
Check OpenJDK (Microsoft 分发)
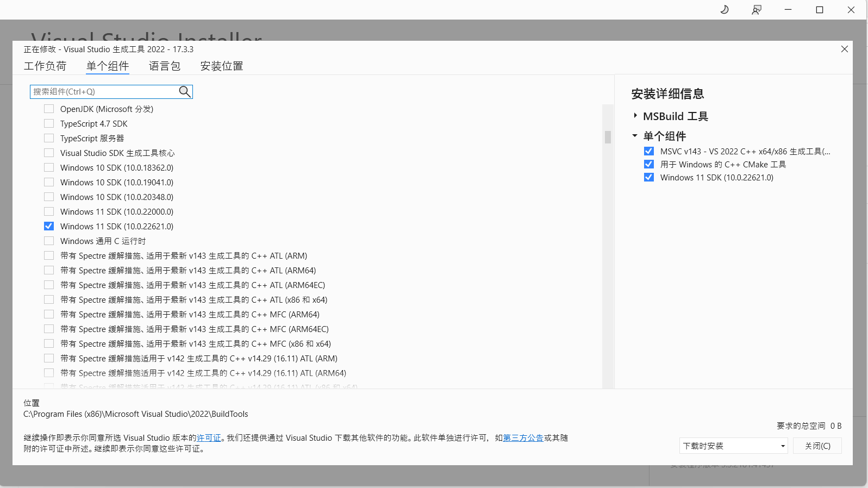(x=49, y=109)
